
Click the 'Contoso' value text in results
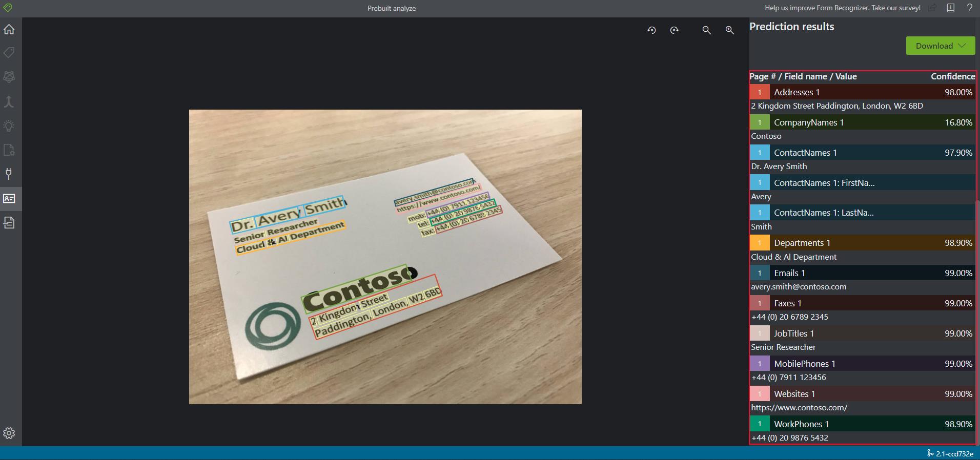pyautogui.click(x=766, y=136)
